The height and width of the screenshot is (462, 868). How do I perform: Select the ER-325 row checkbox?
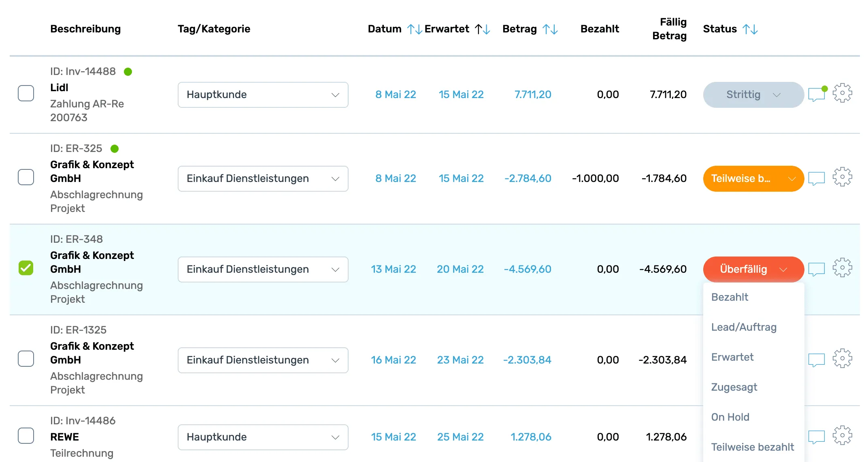coord(26,177)
